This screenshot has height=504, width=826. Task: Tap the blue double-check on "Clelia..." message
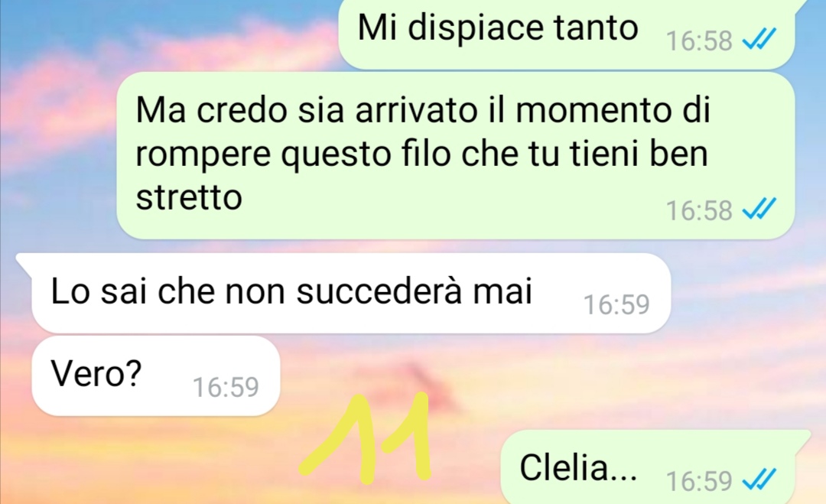click(x=759, y=480)
